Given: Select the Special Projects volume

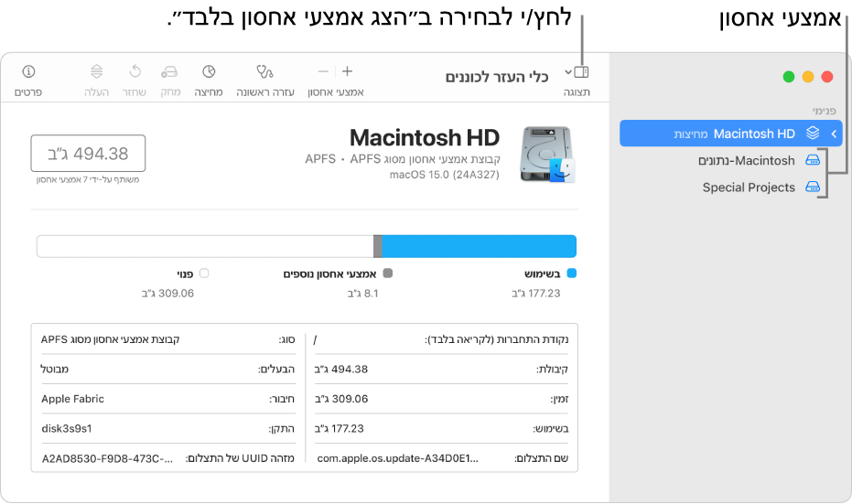Looking at the screenshot, I should click(749, 188).
